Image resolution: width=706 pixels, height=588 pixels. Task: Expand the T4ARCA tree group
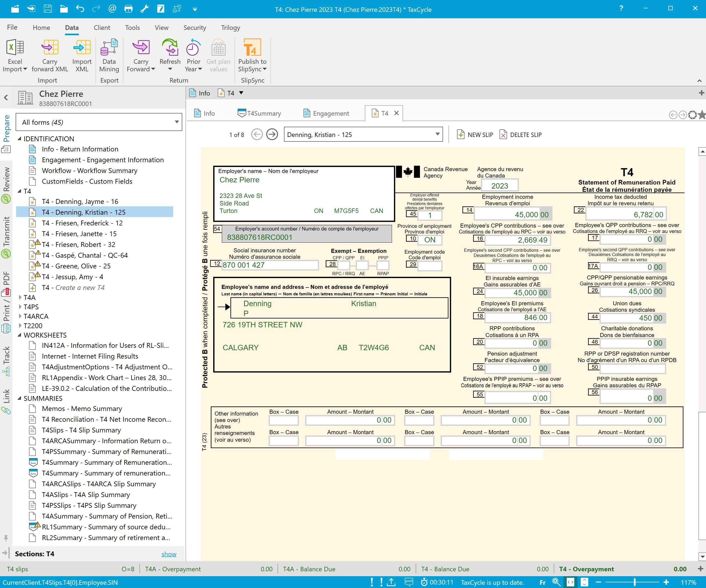[x=20, y=316]
